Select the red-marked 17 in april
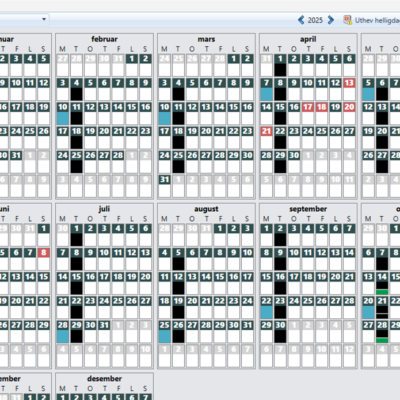The image size is (400, 400). click(308, 107)
